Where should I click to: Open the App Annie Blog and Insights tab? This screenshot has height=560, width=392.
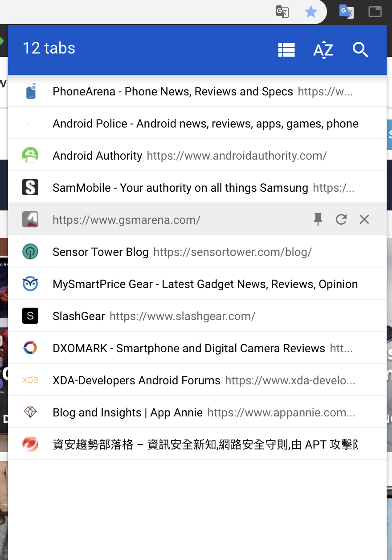134,412
